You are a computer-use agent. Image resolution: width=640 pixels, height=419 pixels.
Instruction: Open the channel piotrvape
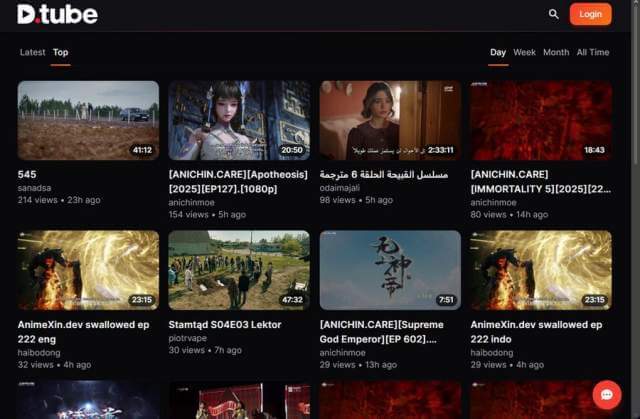187,338
